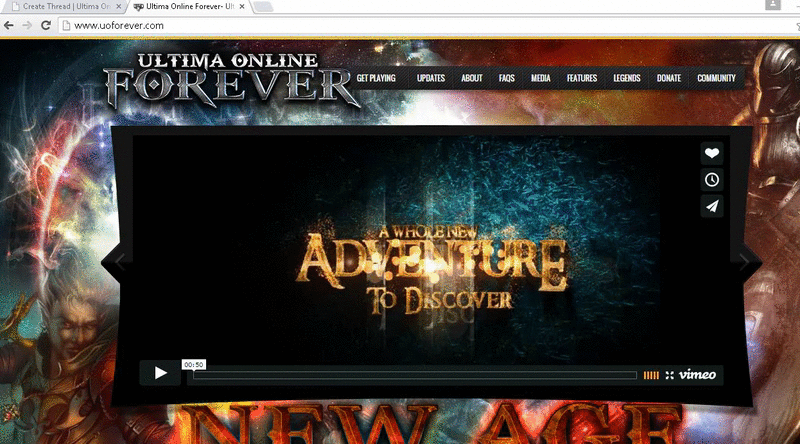Play the Vimeo video
The height and width of the screenshot is (444, 800).
click(x=160, y=373)
